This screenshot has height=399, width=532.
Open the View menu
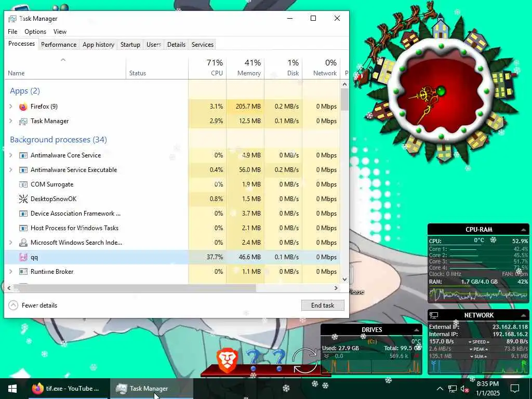coord(60,32)
